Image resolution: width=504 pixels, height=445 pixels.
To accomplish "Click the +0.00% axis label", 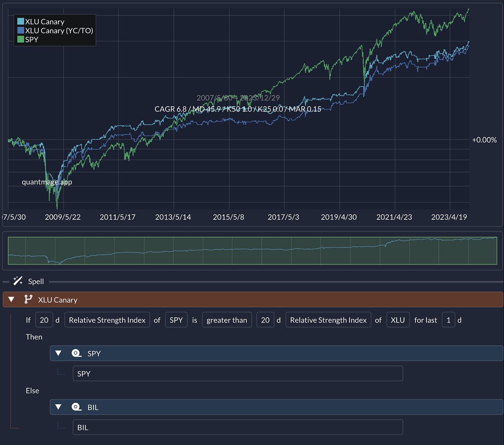I will 484,140.
